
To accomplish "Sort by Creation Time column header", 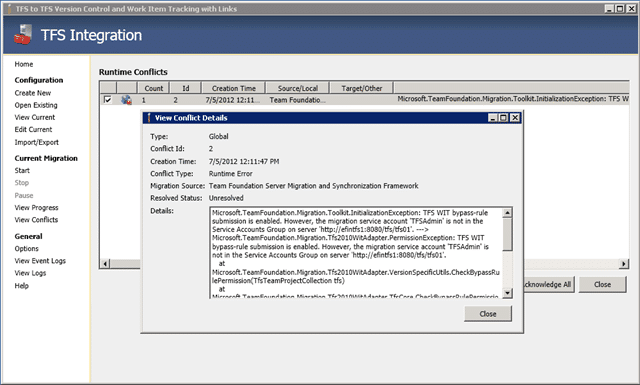I will (233, 88).
